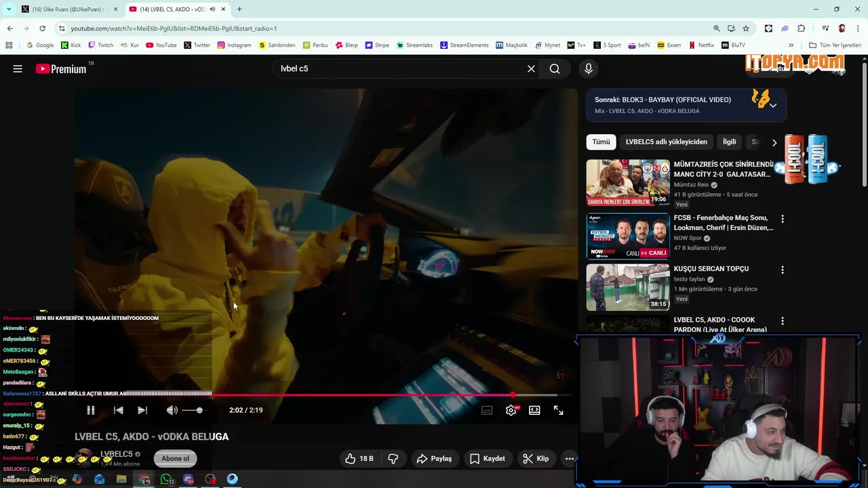The width and height of the screenshot is (868, 488).
Task: Pause the video with the pause button
Action: 91,410
